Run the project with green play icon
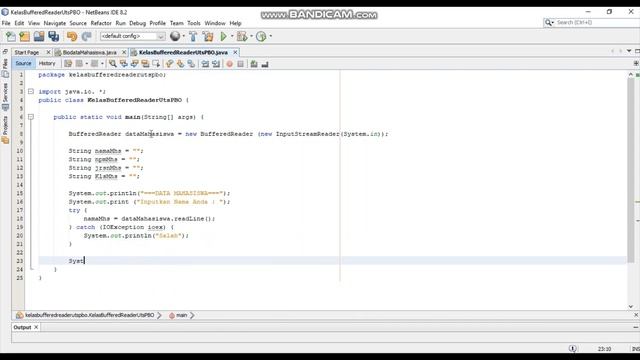The width and height of the screenshot is (640, 360). click(x=223, y=37)
